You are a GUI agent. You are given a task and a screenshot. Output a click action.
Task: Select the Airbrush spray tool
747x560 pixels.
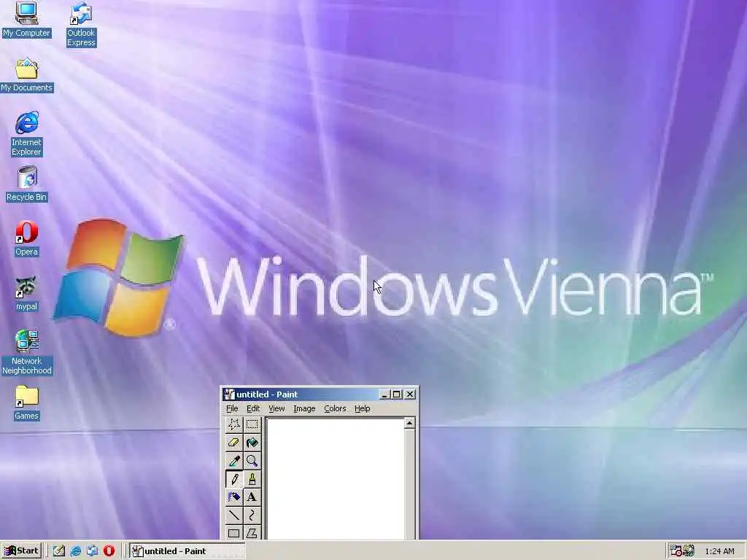tap(233, 497)
